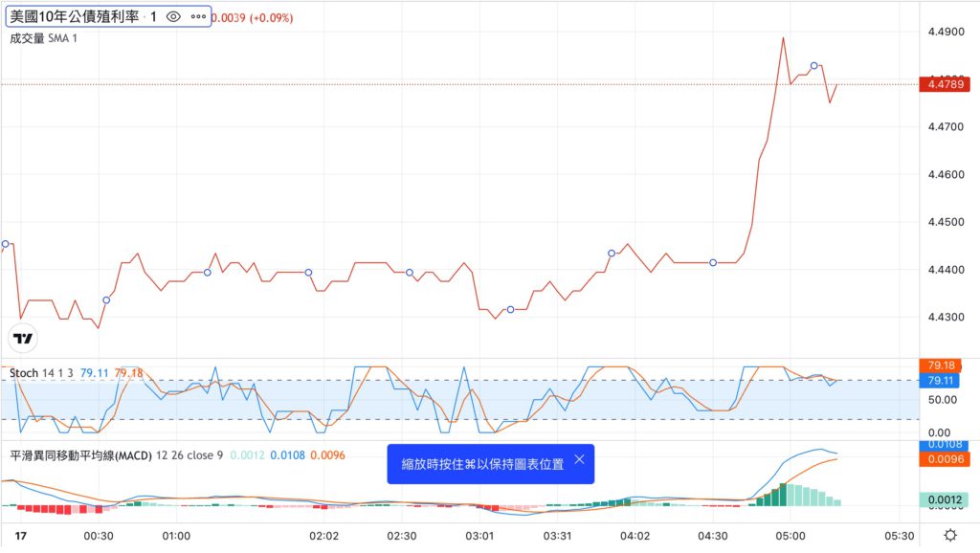Click the TradingView logo
Viewport: 980px width, 553px height.
click(23, 338)
